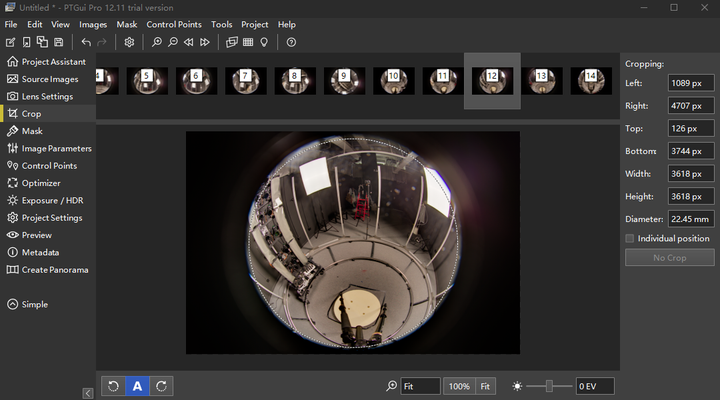
Task: Click the Undo arrow in toolbar
Action: click(x=86, y=42)
